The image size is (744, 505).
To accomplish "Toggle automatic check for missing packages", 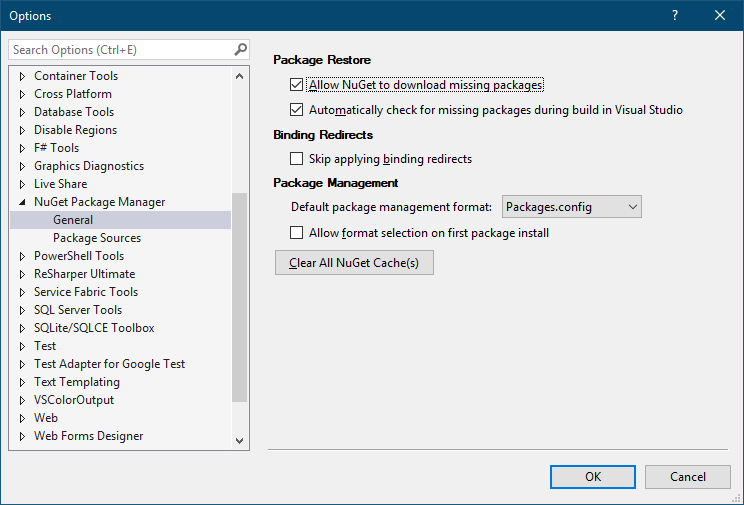I will [297, 110].
